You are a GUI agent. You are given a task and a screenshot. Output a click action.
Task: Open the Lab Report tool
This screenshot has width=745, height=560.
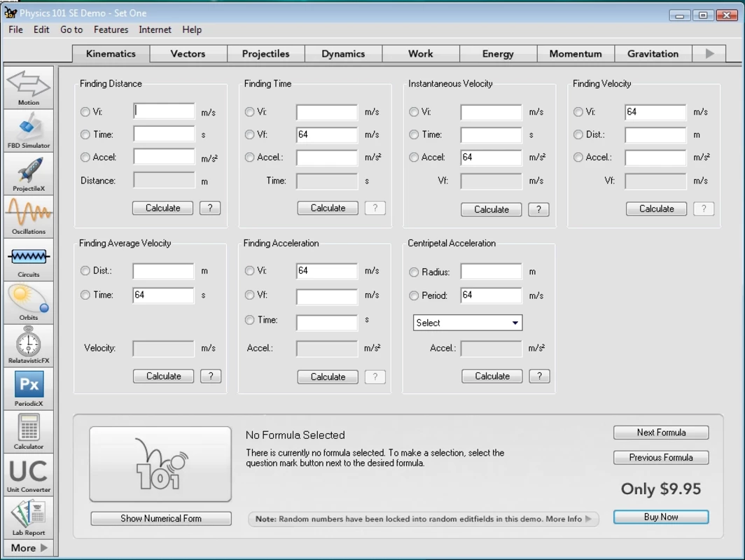(29, 518)
